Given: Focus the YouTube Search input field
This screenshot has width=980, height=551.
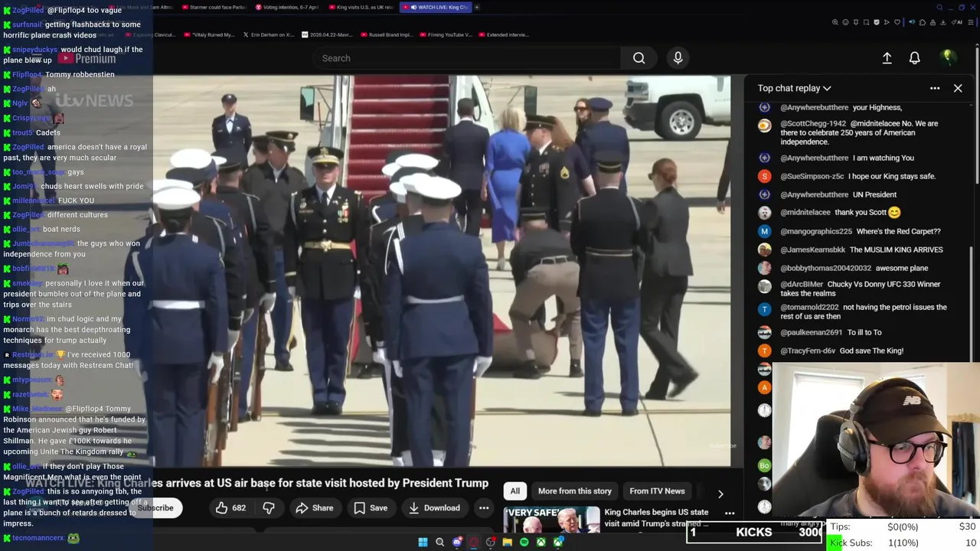Looking at the screenshot, I should (x=467, y=58).
